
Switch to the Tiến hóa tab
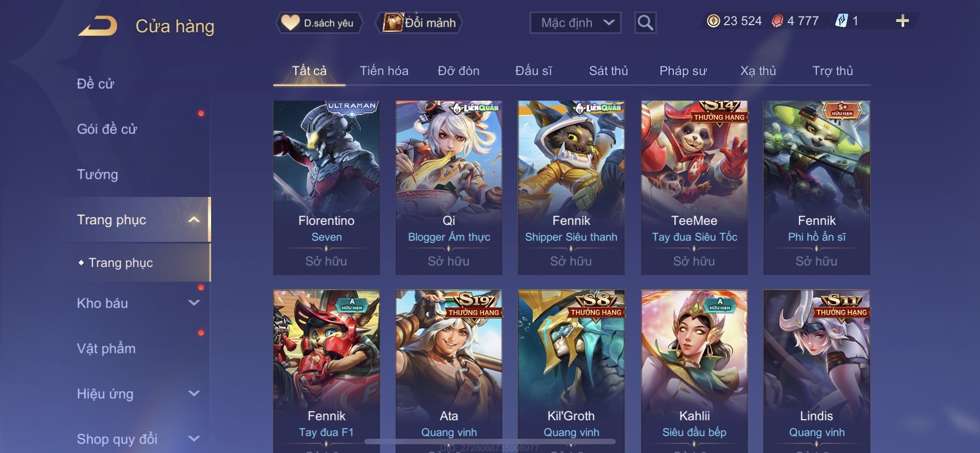click(x=384, y=71)
